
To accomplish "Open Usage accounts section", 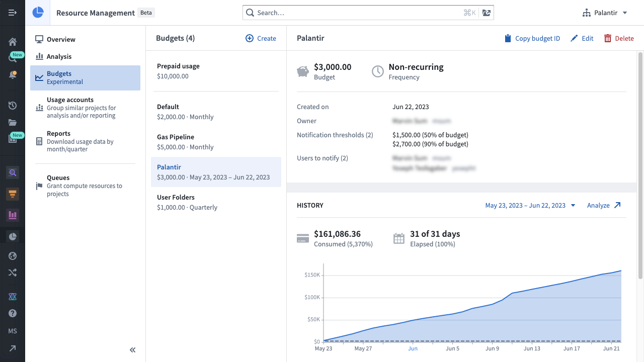I will (x=85, y=108).
